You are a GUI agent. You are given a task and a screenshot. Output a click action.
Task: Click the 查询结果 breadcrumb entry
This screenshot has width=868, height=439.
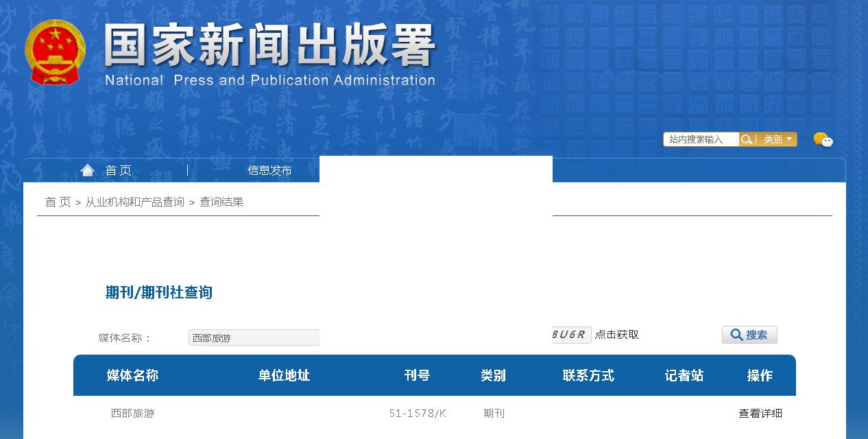tap(221, 201)
